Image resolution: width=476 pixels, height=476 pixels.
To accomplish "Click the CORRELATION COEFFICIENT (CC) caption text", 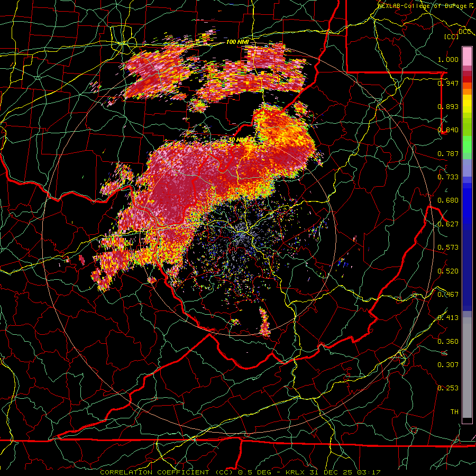I will (165, 472).
